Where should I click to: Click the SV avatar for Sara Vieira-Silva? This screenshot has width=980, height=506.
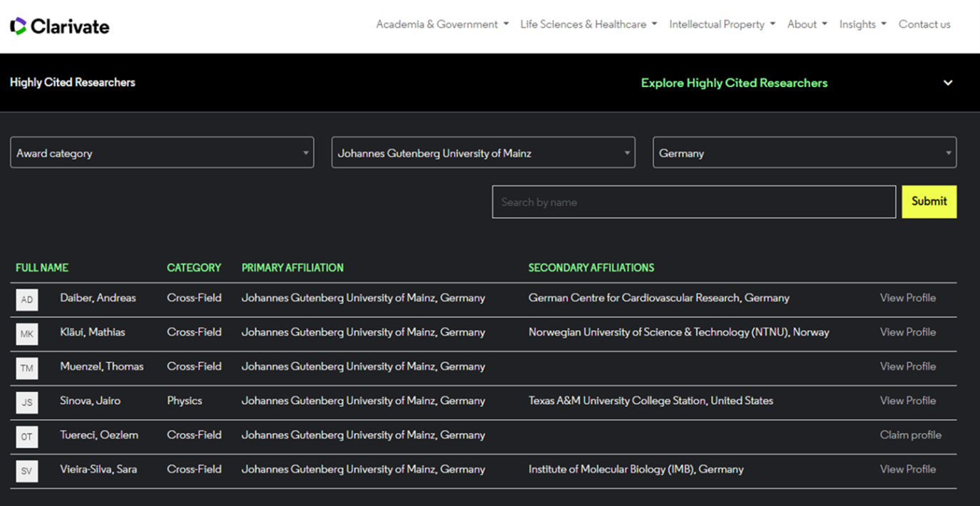coord(27,471)
